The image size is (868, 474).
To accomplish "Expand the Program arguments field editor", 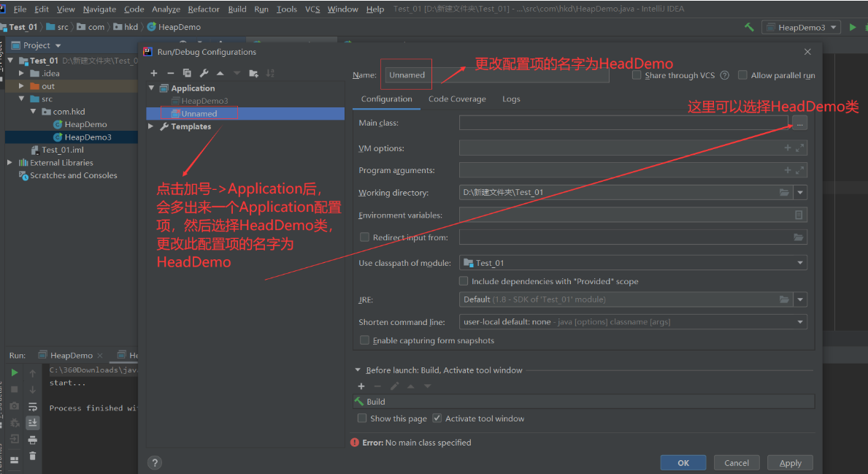I will 800,170.
